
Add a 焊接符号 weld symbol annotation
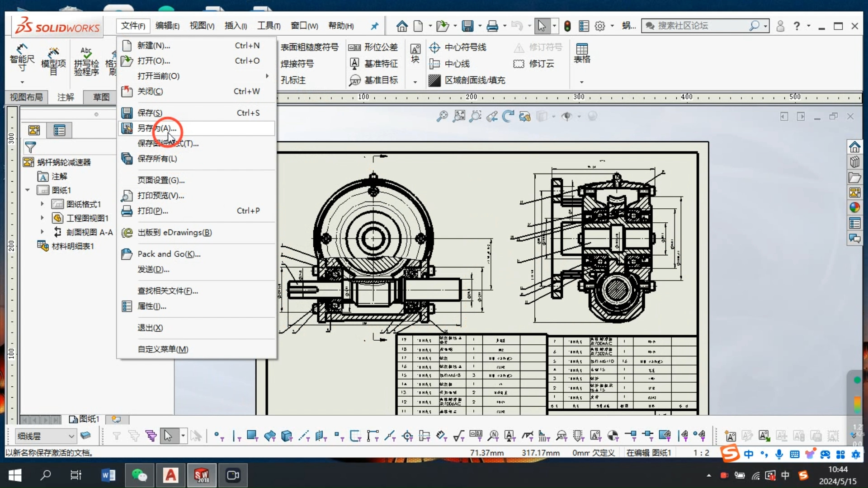(x=297, y=64)
